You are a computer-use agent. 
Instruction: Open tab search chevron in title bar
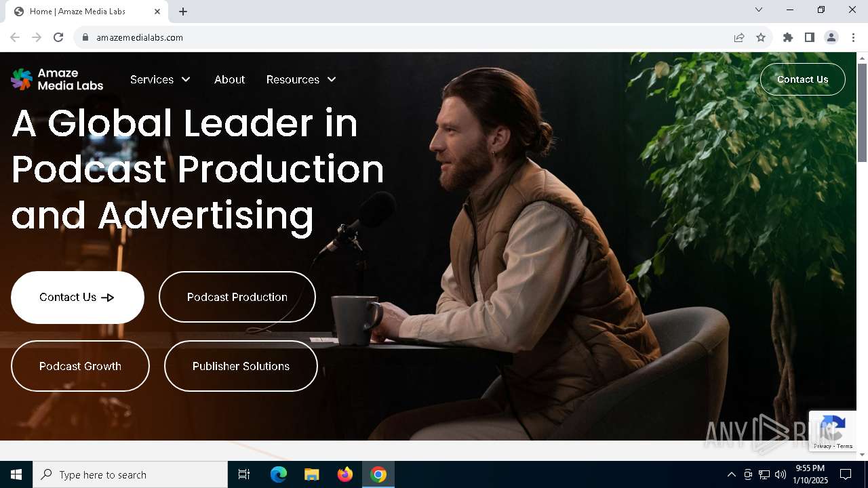[759, 9]
